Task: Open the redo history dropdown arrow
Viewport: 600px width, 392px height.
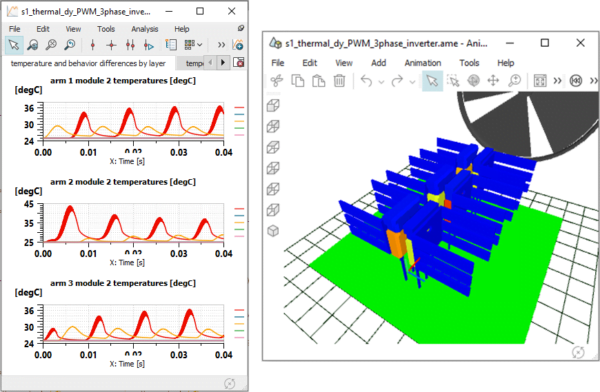Action: click(412, 82)
